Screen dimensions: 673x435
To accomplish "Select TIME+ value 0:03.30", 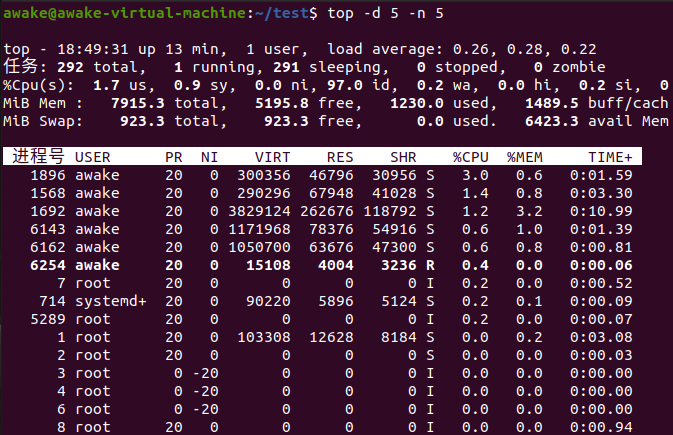I will pos(601,193).
